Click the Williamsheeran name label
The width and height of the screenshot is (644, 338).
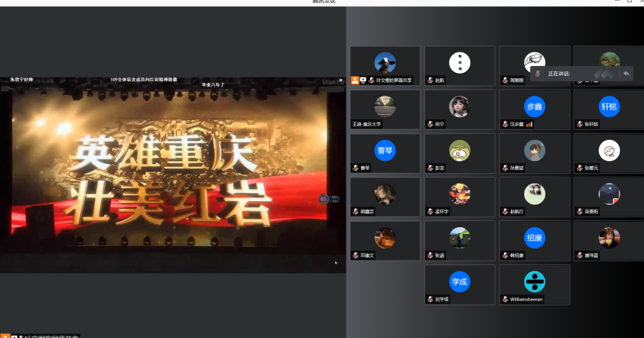(x=526, y=299)
